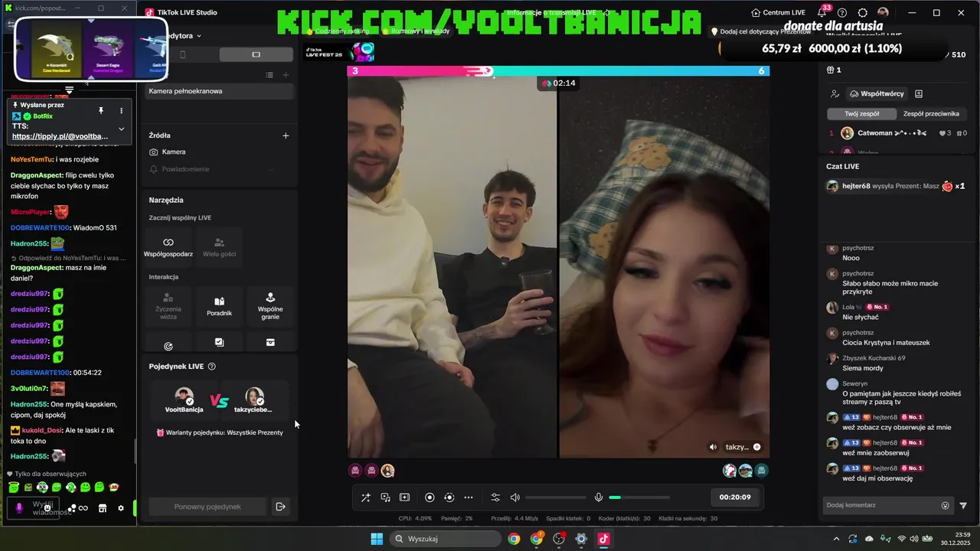Send comment with arrow icon
Image resolution: width=980 pixels, height=551 pixels.
pyautogui.click(x=963, y=505)
